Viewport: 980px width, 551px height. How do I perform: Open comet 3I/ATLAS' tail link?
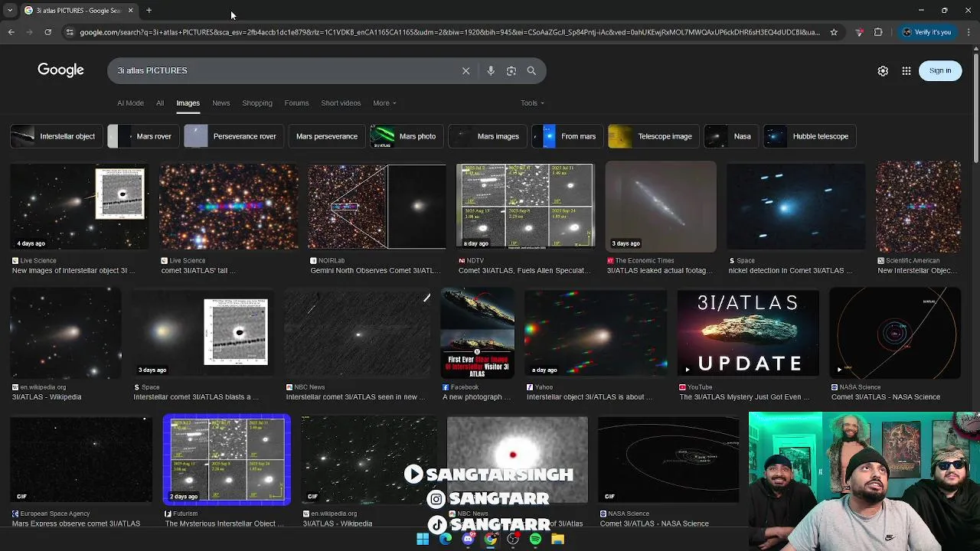click(198, 271)
